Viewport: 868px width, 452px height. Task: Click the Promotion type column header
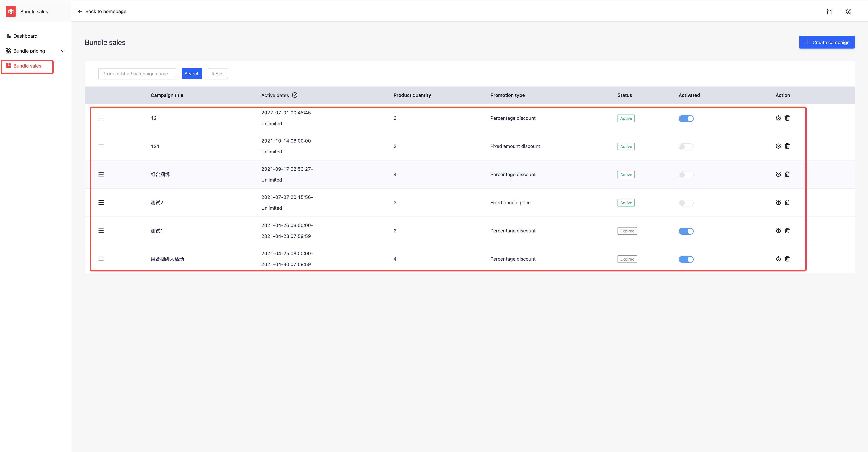pyautogui.click(x=507, y=95)
